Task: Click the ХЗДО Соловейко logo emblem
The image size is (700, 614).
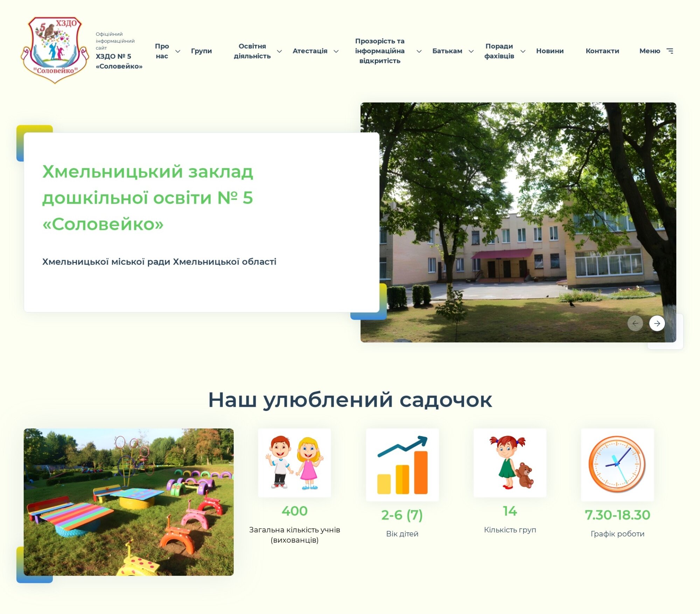Action: 55,50
